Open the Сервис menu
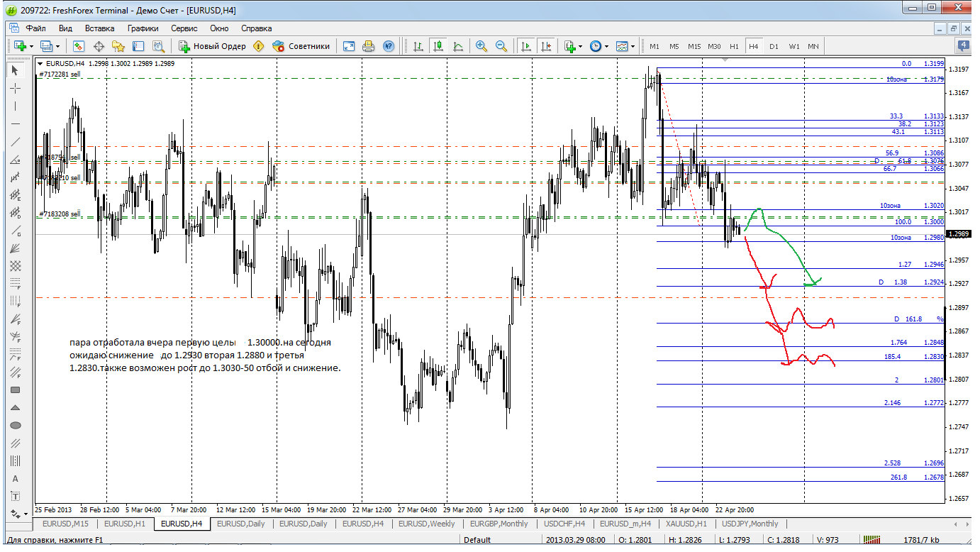 (x=184, y=28)
